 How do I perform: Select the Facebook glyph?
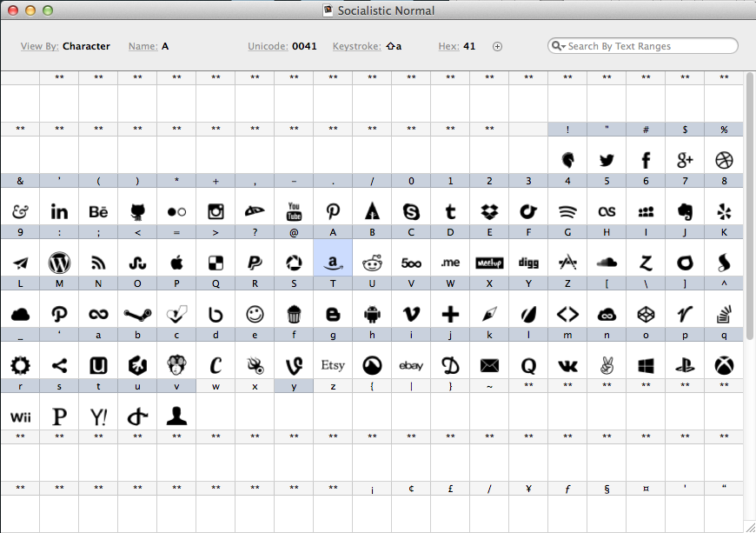coord(646,158)
